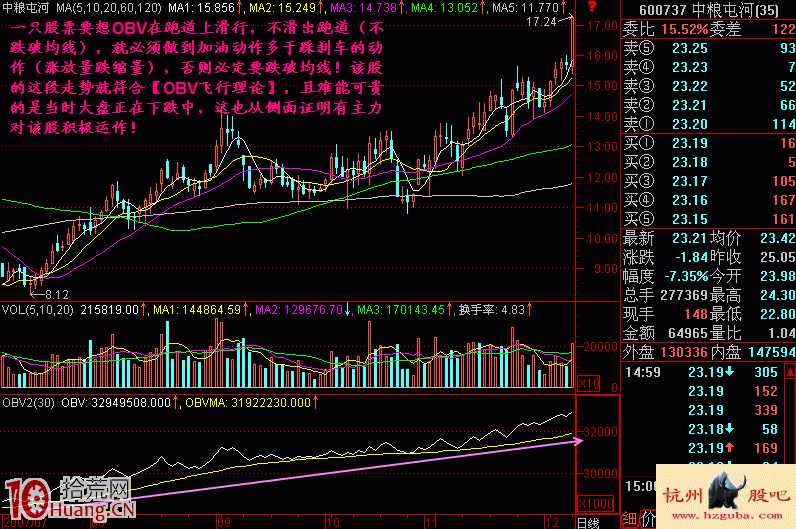Click the 12 month marker on time axis
The image size is (796, 529).
tap(551, 522)
